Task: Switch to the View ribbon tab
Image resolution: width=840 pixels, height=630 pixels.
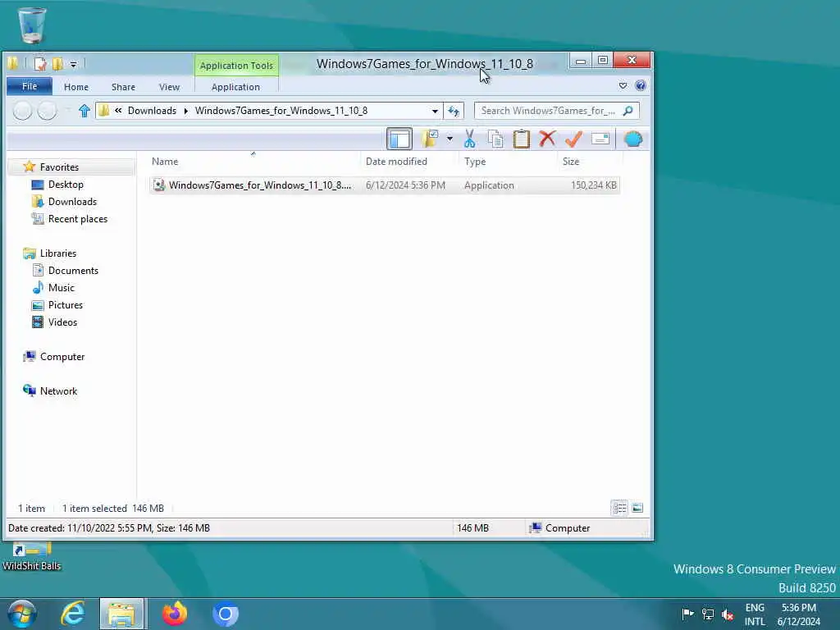Action: coord(169,87)
